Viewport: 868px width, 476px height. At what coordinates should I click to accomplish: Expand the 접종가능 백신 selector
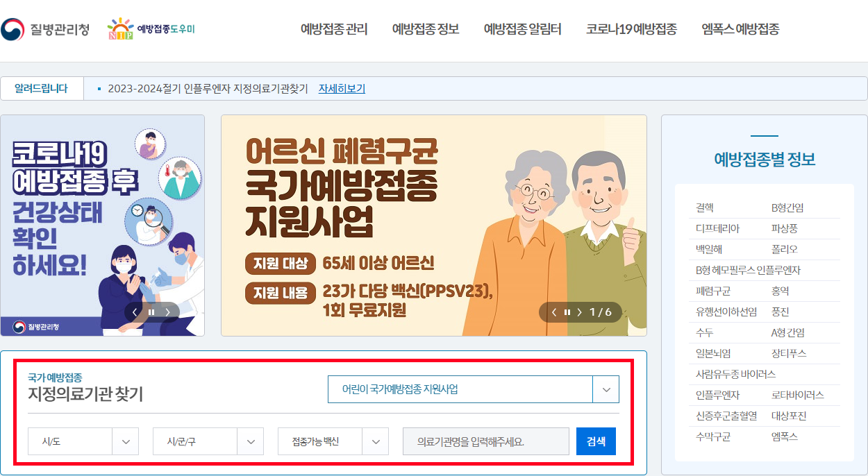point(333,441)
